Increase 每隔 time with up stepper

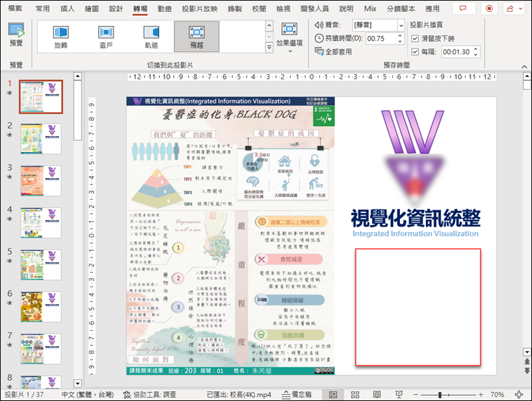click(476, 49)
